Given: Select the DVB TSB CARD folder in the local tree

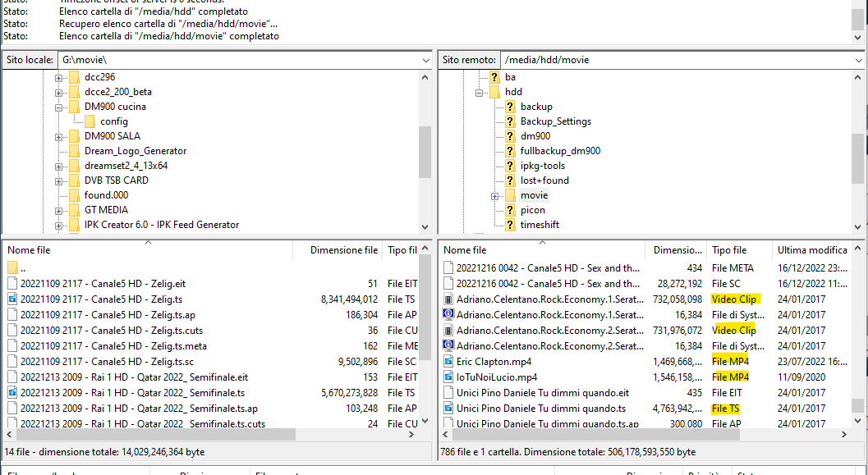Looking at the screenshot, I should pos(117,180).
